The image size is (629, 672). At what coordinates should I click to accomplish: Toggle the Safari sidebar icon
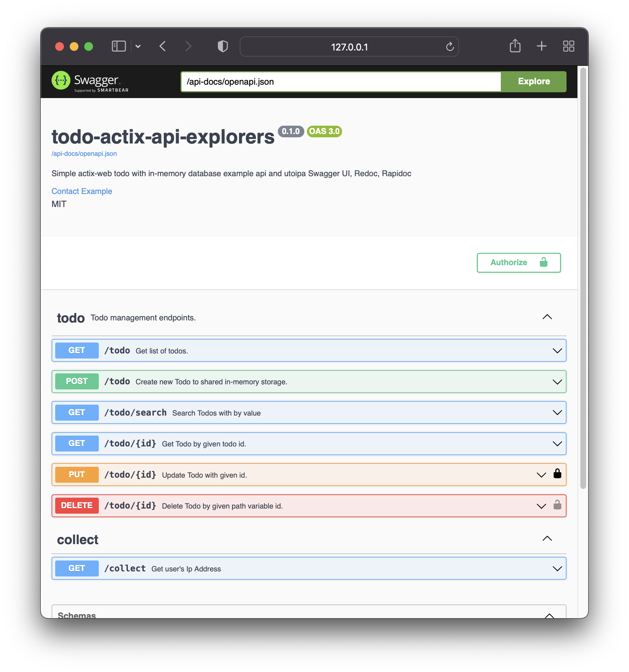[x=118, y=46]
